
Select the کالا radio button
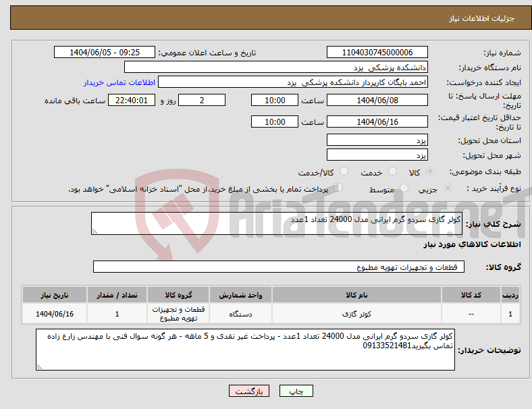[x=430, y=171]
